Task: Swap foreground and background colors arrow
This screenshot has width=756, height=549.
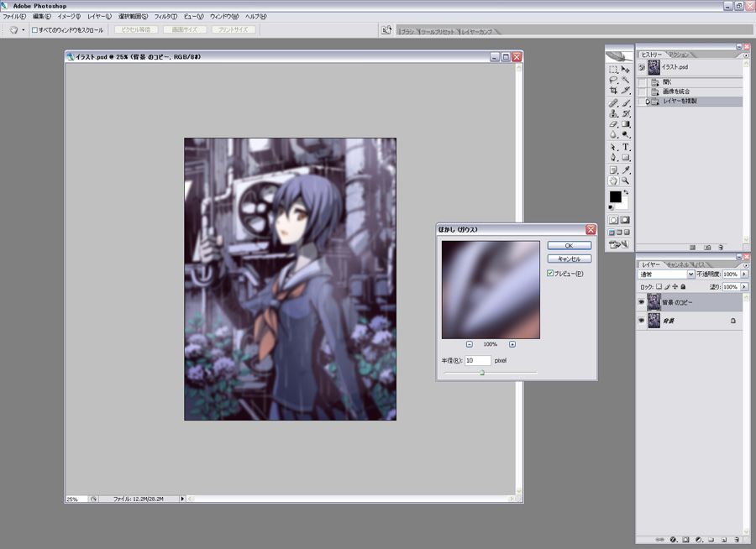Action: 626,192
